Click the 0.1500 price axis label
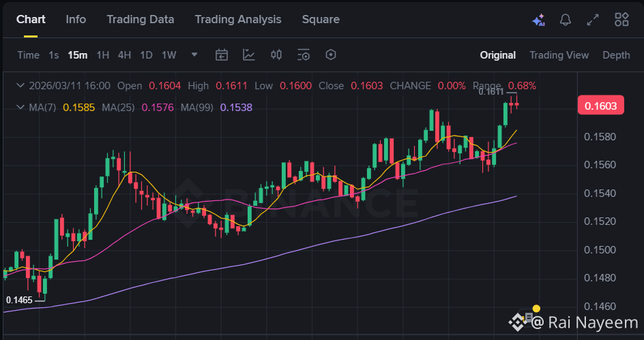 pos(600,250)
